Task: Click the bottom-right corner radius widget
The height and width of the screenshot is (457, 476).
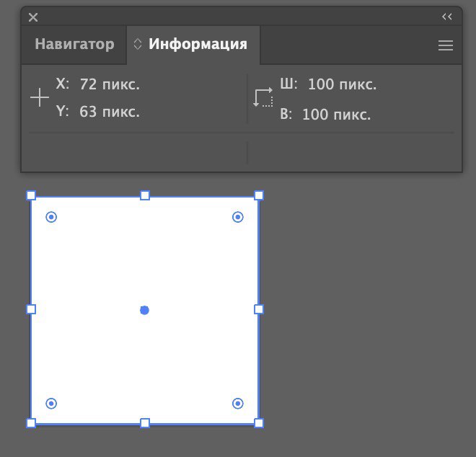Action: [238, 404]
